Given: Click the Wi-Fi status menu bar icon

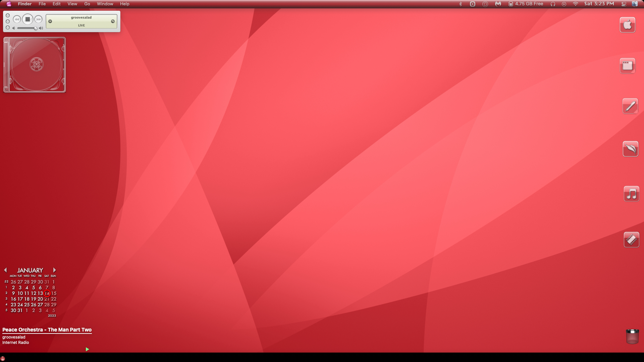Looking at the screenshot, I should (576, 4).
